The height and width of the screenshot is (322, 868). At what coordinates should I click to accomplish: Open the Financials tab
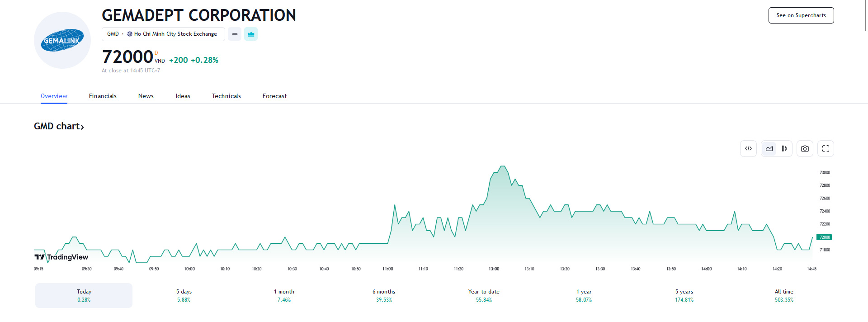[x=103, y=96]
